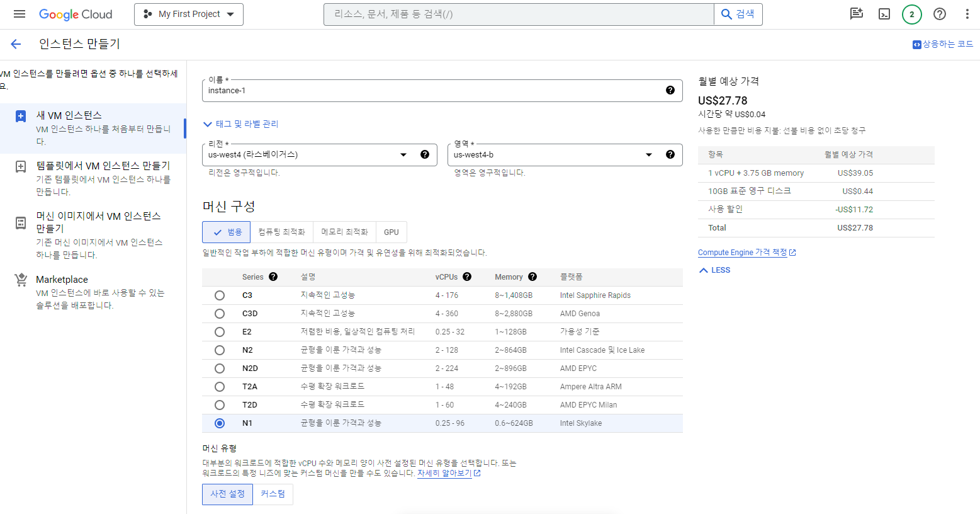The height and width of the screenshot is (514, 980).
Task: Click the Memory column help icon
Action: [532, 277]
